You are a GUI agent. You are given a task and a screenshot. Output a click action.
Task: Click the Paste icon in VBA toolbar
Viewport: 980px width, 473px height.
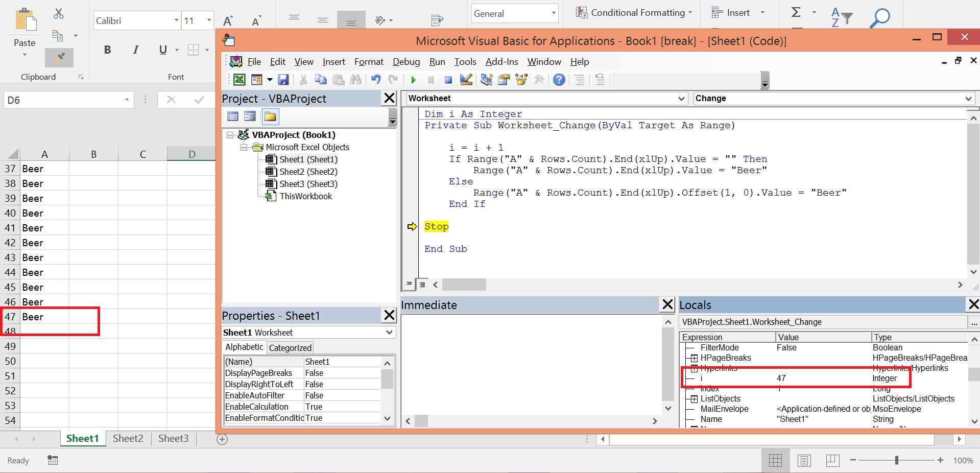338,80
